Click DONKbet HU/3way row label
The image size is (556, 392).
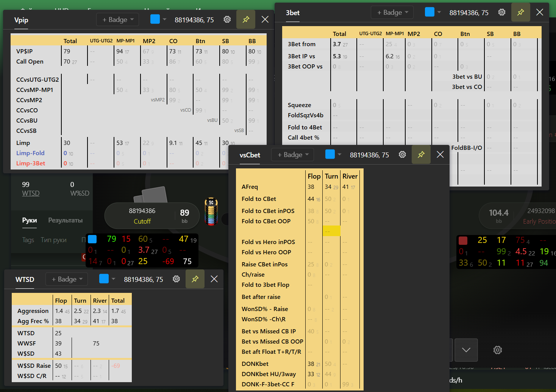tap(269, 374)
